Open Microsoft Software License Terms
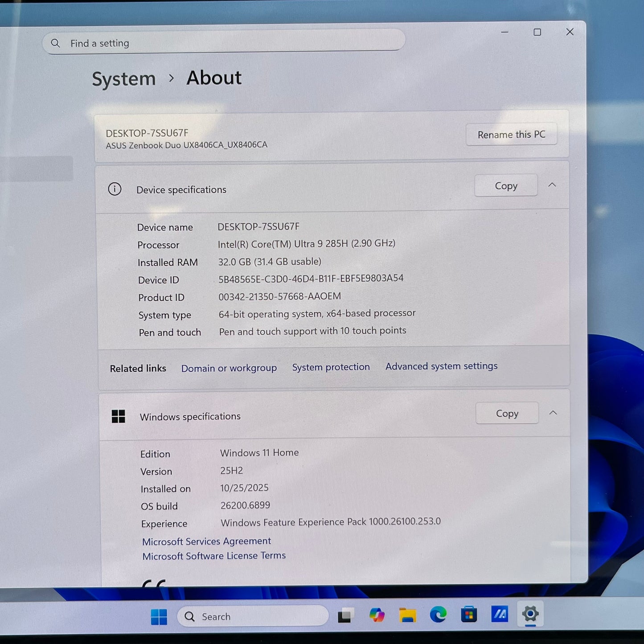The height and width of the screenshot is (644, 644). [214, 555]
